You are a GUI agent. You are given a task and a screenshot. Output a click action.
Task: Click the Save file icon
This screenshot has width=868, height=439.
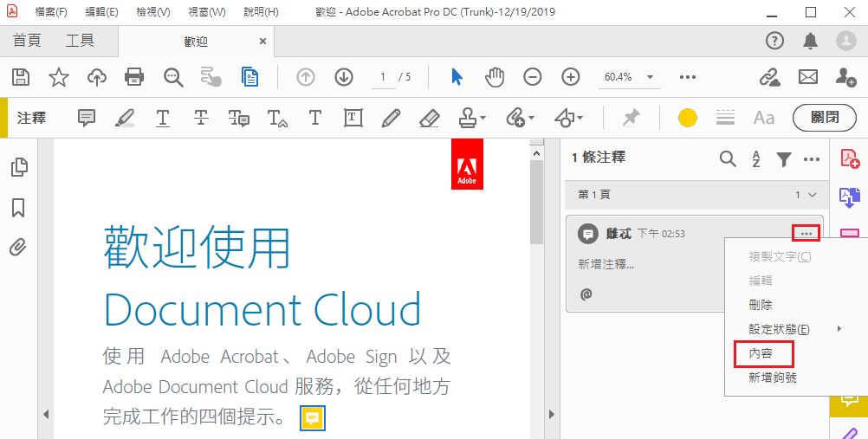21,77
